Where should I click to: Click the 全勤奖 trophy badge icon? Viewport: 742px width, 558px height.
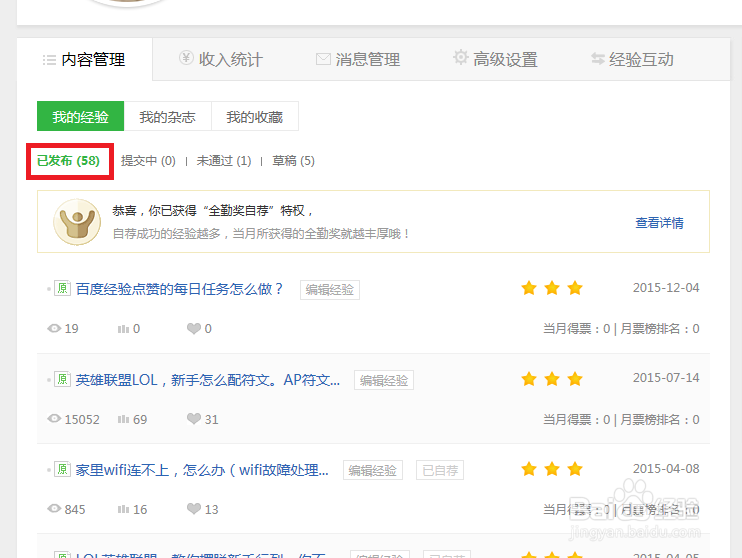pos(77,221)
